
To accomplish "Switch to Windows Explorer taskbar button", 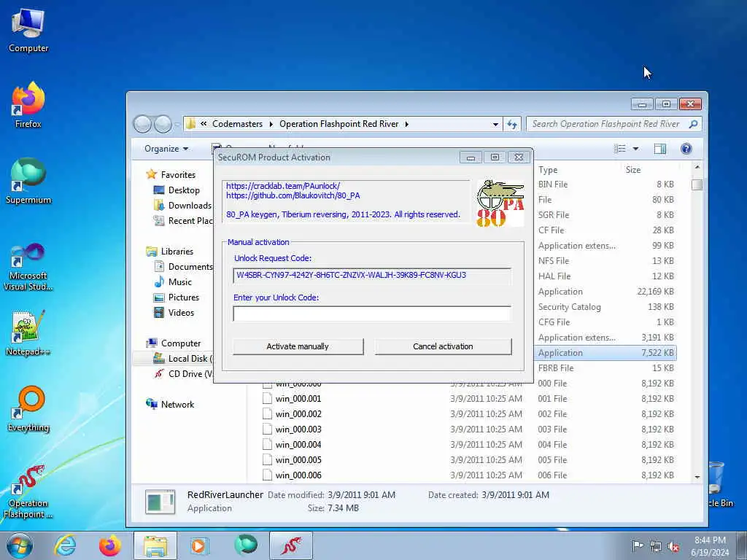I will click(155, 545).
